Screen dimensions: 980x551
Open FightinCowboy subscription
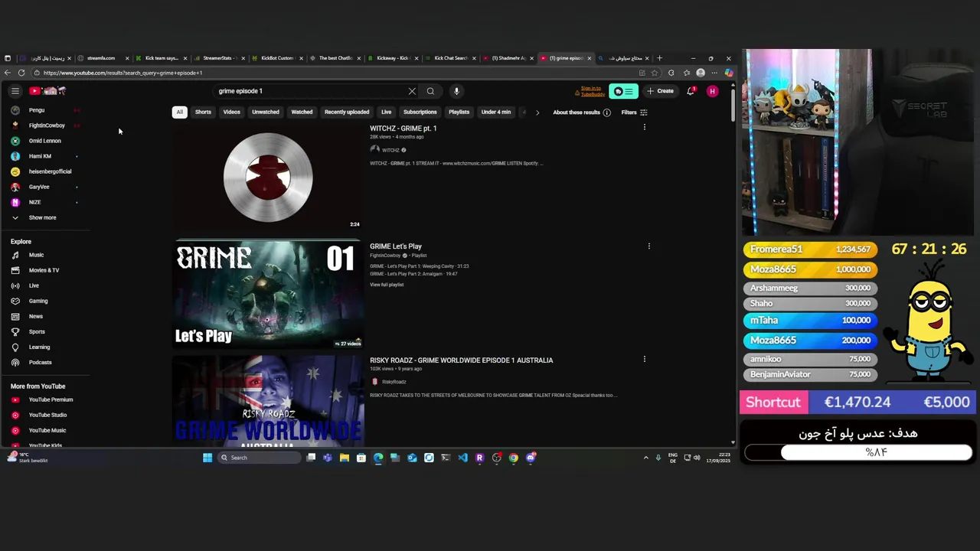(x=46, y=126)
